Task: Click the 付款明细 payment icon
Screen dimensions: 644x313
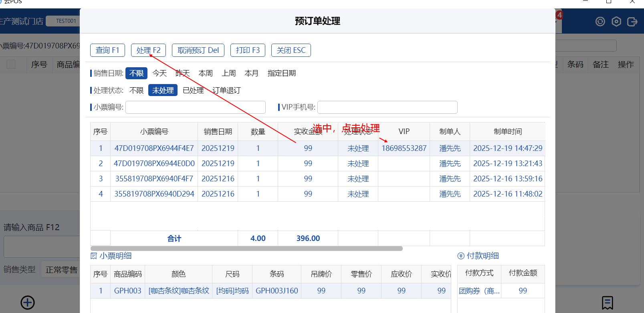Action: [461, 256]
